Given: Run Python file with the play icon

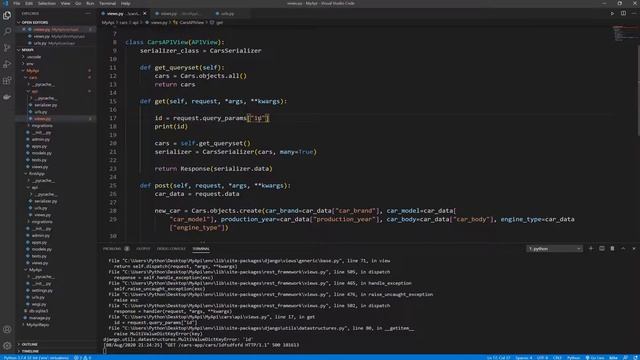Looking at the screenshot, I should [x=612, y=13].
